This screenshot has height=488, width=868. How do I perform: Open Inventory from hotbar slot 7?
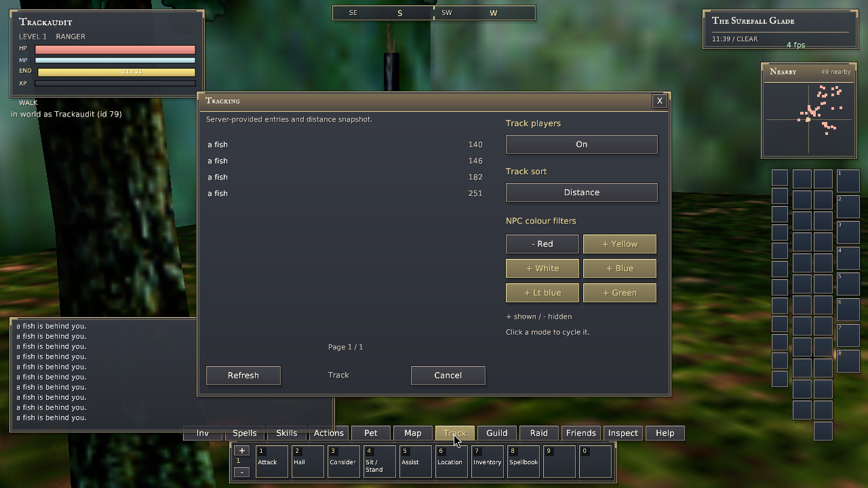[488, 462]
